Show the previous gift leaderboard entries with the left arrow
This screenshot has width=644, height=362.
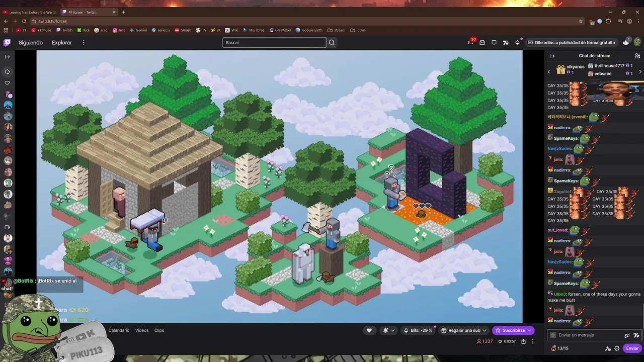[549, 72]
